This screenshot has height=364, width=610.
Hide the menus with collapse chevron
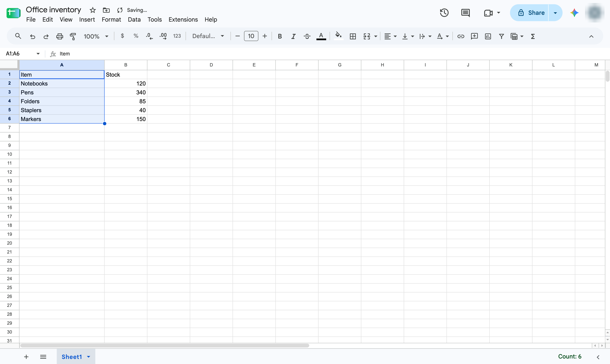tap(591, 36)
